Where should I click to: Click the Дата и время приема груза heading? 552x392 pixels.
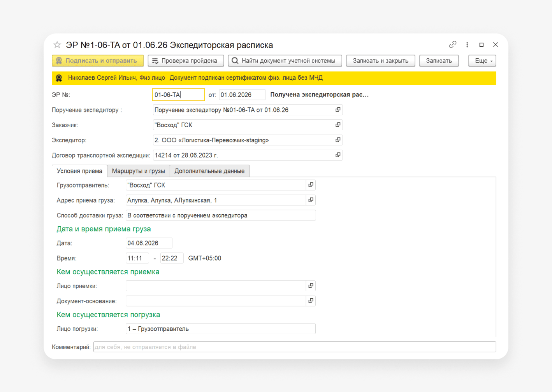click(x=104, y=229)
